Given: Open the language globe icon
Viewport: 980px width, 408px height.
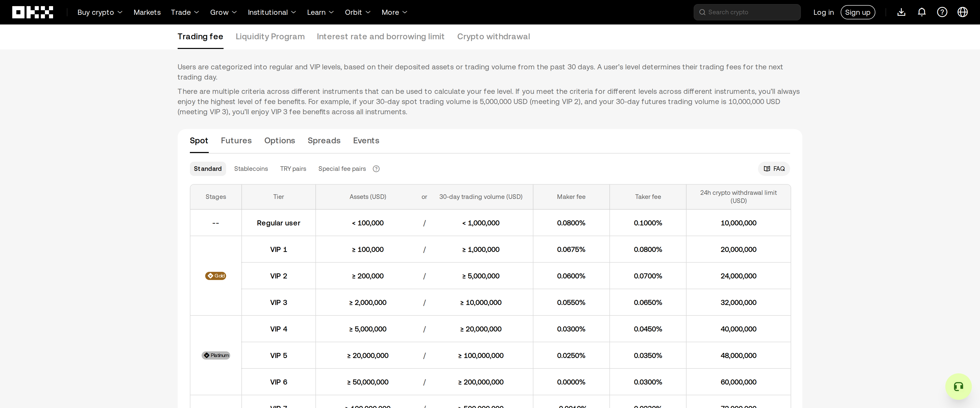Looking at the screenshot, I should (x=962, y=12).
